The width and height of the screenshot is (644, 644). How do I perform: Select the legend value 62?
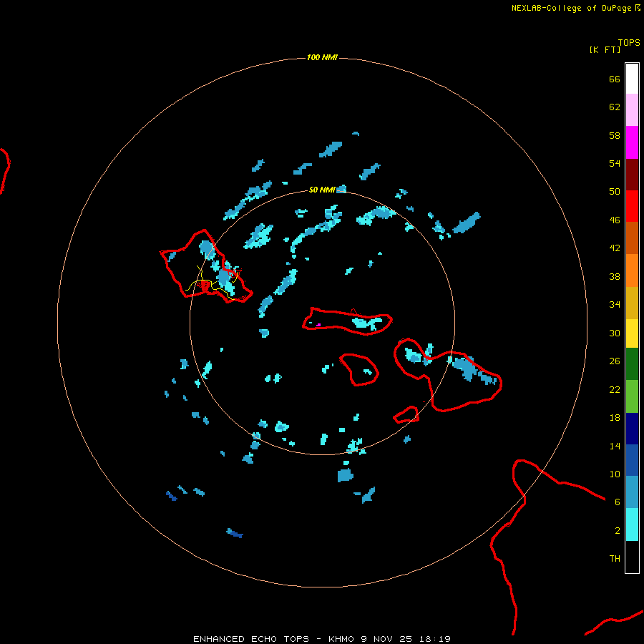coord(615,107)
